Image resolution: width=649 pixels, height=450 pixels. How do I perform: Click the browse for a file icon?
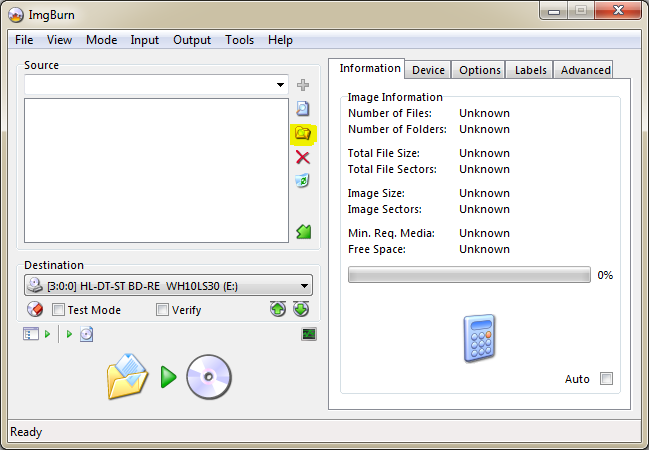pyautogui.click(x=303, y=108)
